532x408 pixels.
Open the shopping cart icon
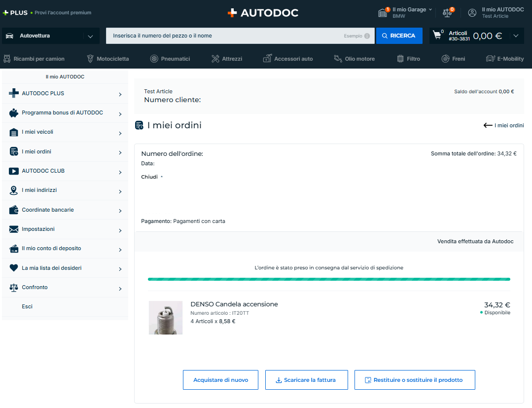437,36
